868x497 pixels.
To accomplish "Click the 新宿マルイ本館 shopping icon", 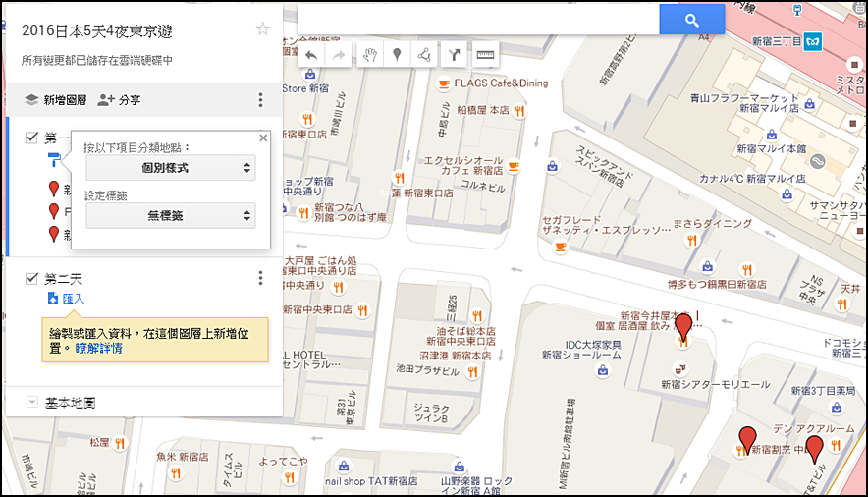I will pyautogui.click(x=771, y=134).
